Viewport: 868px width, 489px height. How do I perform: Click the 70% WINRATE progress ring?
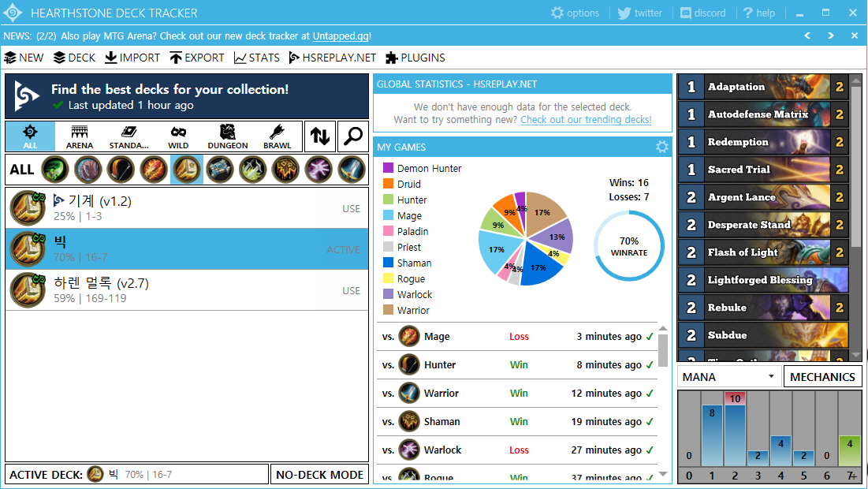628,246
